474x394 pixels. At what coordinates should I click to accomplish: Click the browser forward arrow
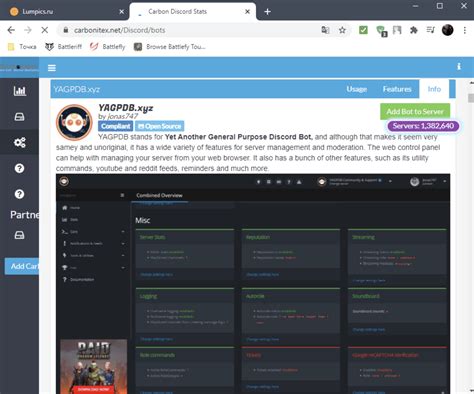pyautogui.click(x=28, y=30)
